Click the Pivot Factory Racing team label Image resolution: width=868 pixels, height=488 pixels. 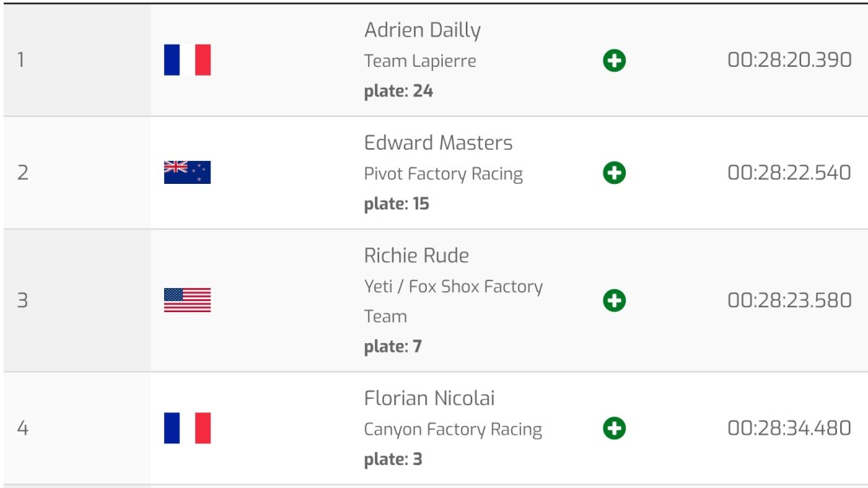tap(444, 174)
